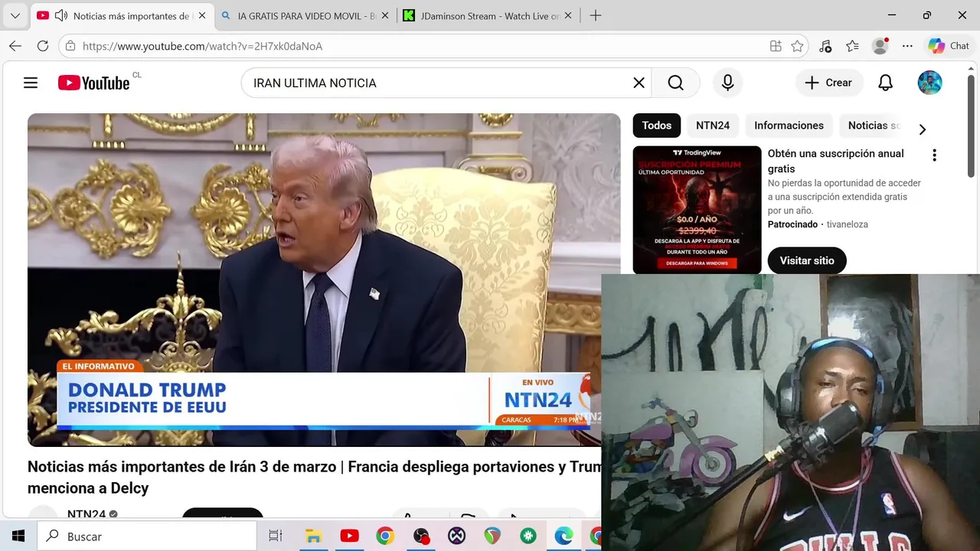Screen dimensions: 980x551
Task: Open OBS Studio from the taskbar
Action: click(421, 536)
